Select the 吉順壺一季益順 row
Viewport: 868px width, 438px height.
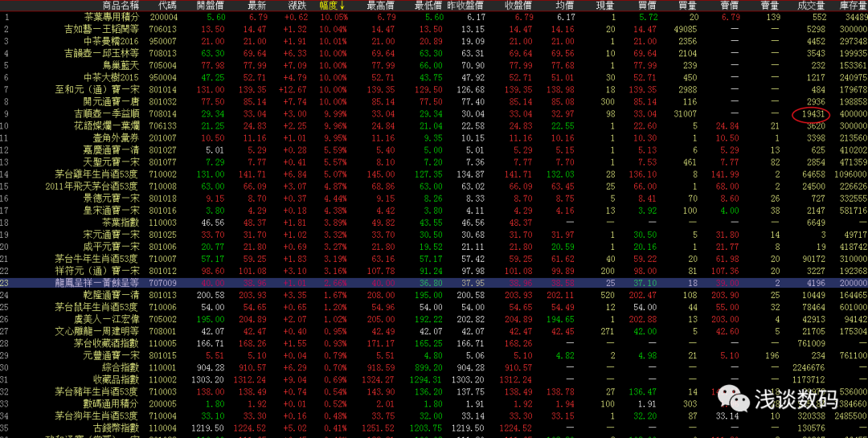[x=434, y=113]
